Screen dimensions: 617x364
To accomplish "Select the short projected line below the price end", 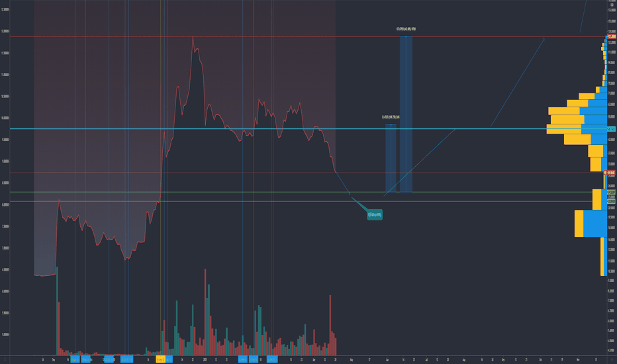I will (x=342, y=183).
